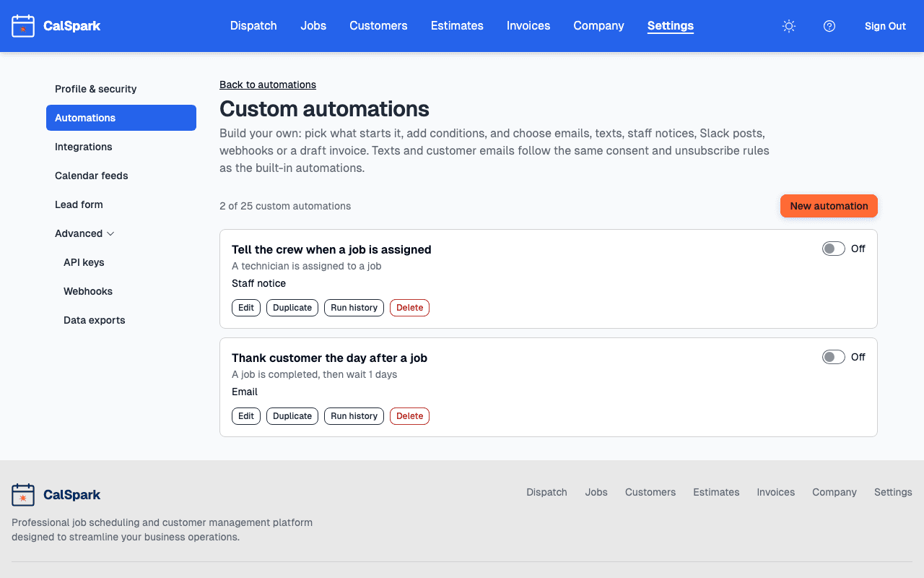924x578 pixels.
Task: Open help via the question mark icon
Action: [829, 26]
